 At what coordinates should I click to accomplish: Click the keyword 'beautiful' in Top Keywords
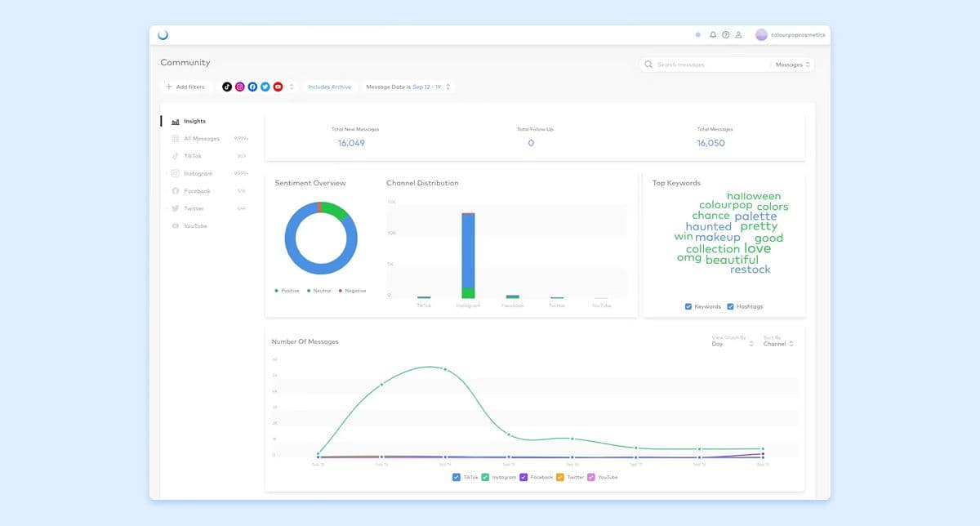click(x=732, y=260)
